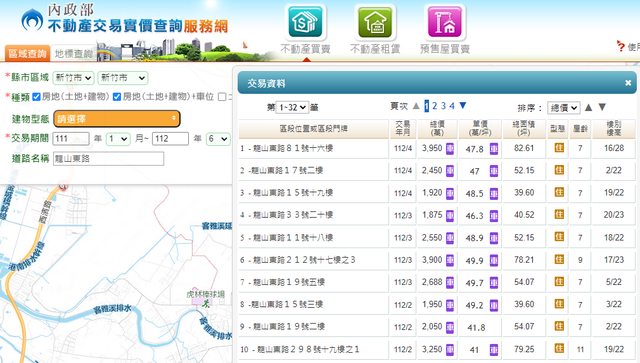Open the 排序 總價 sort dropdown
This screenshot has height=363, width=640.
[563, 108]
